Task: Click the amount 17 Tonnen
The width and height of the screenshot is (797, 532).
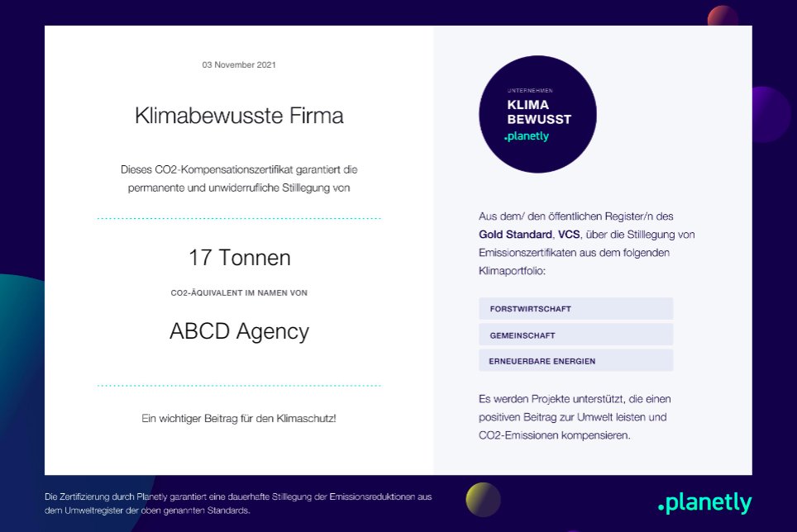Action: point(240,258)
